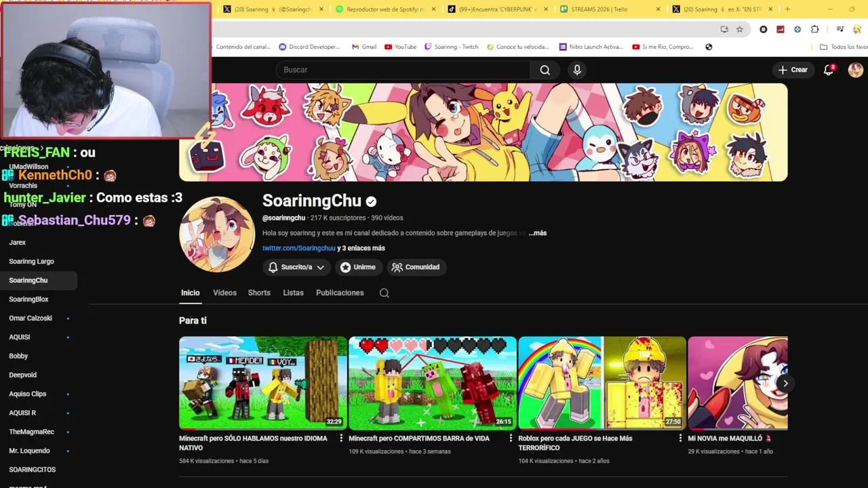The image size is (868, 488).
Task: Click the Buscar search field
Action: click(403, 70)
